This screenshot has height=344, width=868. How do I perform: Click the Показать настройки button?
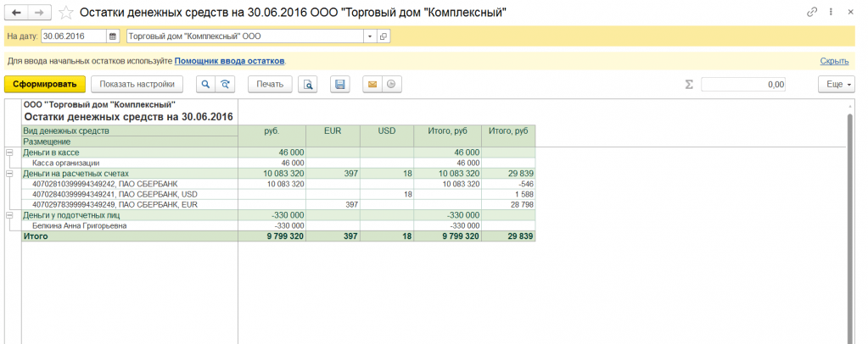(x=137, y=84)
